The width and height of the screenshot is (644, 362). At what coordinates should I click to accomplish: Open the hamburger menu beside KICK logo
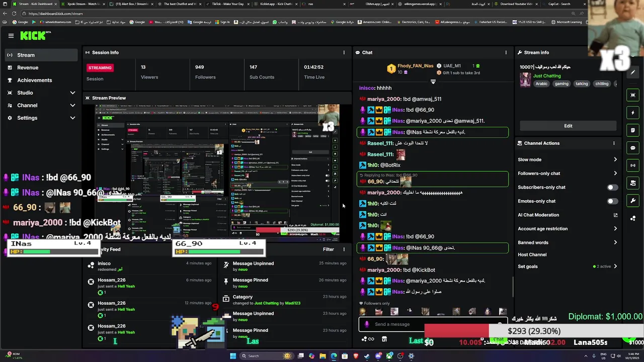[11, 36]
